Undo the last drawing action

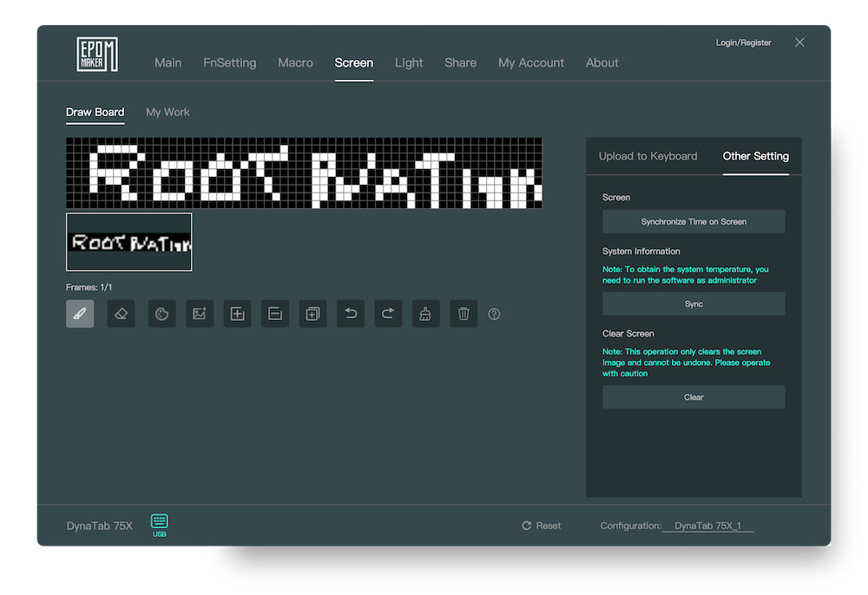click(x=351, y=314)
